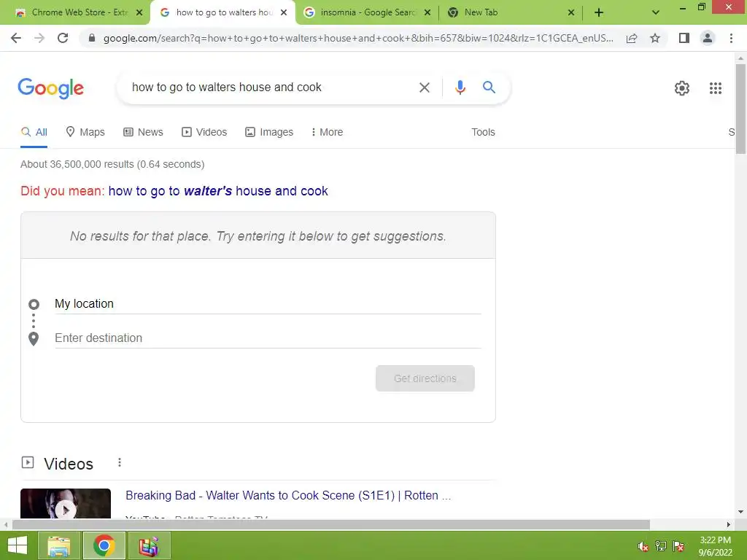The height and width of the screenshot is (560, 747).
Task: Open the Chrome side panel
Action: click(x=684, y=38)
